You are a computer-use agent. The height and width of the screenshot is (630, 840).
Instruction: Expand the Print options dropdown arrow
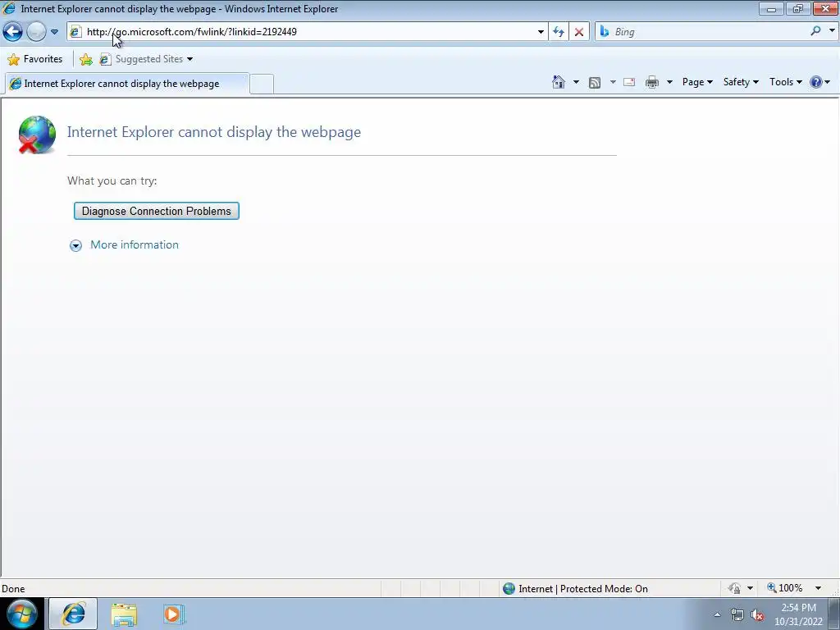click(669, 82)
